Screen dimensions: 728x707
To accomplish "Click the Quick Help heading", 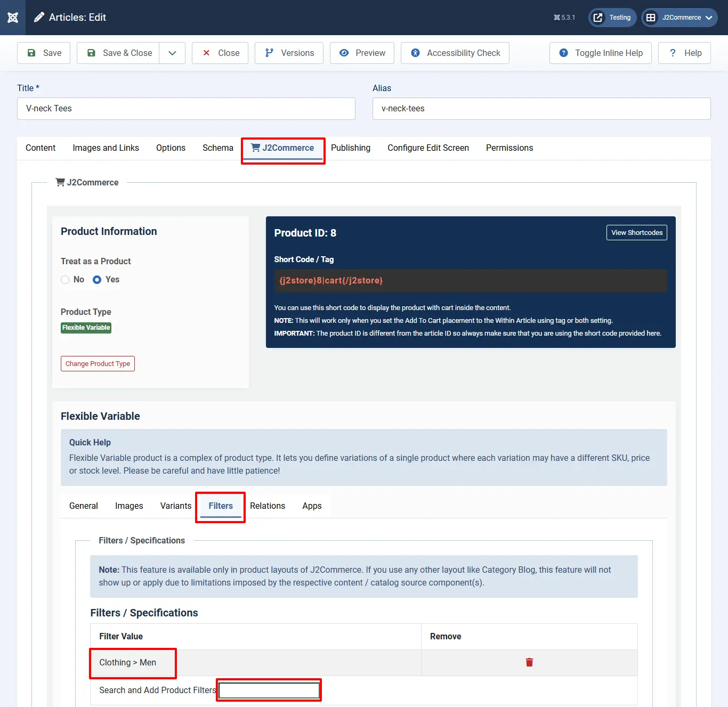I will 90,443.
